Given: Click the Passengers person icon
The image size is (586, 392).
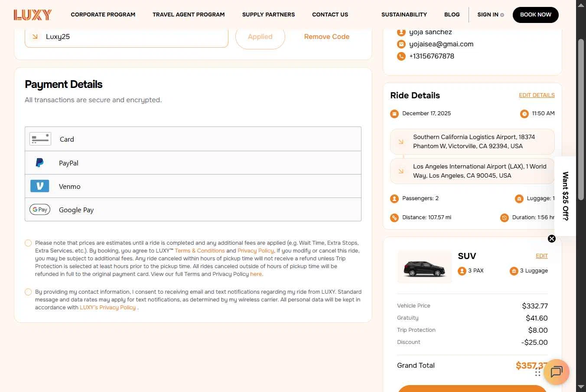Looking at the screenshot, I should [394, 199].
